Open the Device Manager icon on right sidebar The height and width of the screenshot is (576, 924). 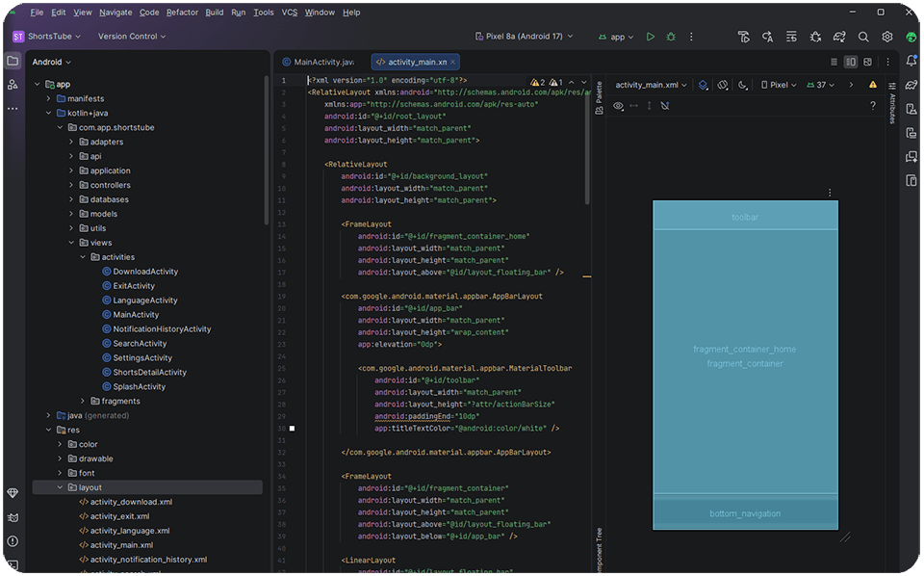(x=911, y=109)
